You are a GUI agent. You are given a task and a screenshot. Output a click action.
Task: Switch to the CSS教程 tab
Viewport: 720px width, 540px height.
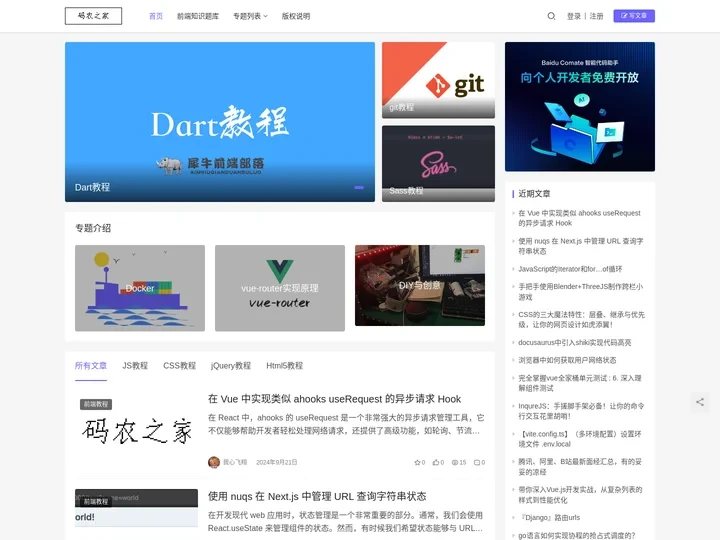click(179, 366)
